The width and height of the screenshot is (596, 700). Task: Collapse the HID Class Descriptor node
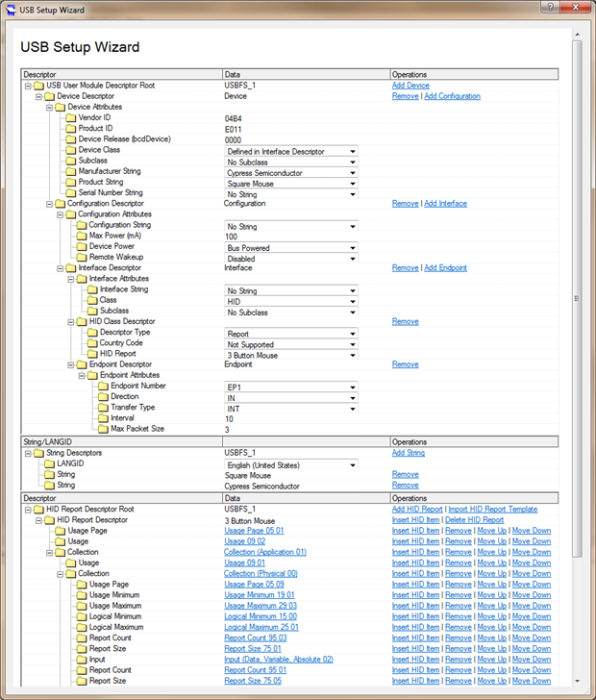click(x=70, y=322)
